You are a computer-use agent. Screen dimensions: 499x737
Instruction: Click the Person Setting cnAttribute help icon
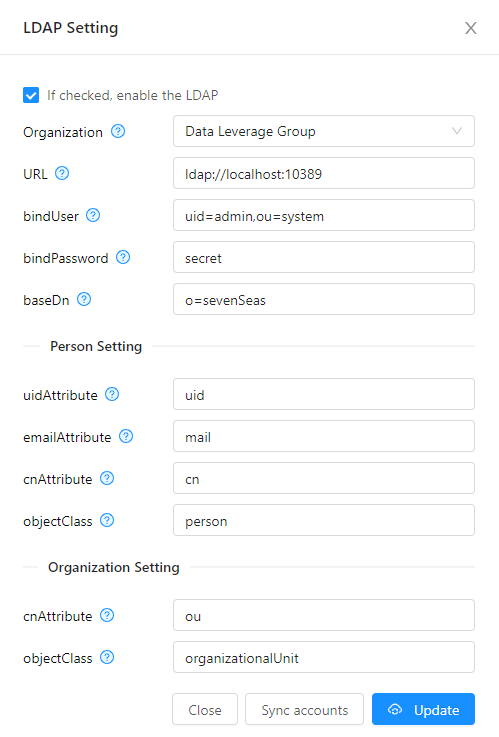click(107, 478)
